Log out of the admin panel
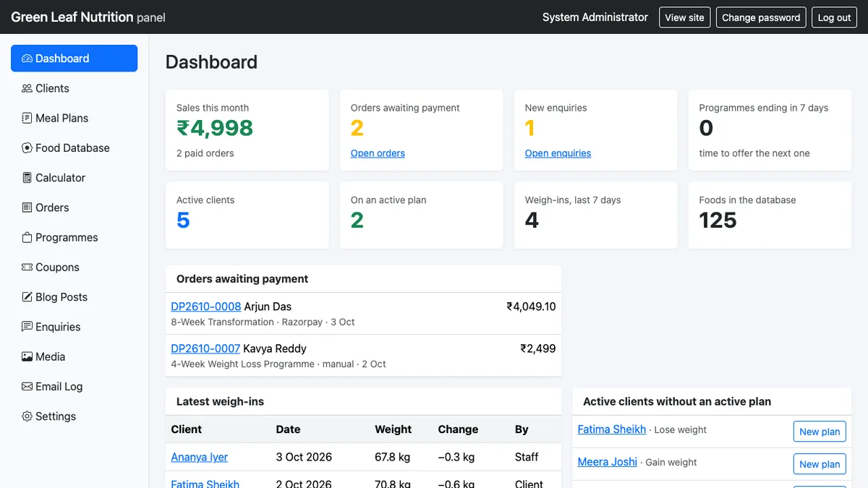The image size is (868, 488). [834, 17]
